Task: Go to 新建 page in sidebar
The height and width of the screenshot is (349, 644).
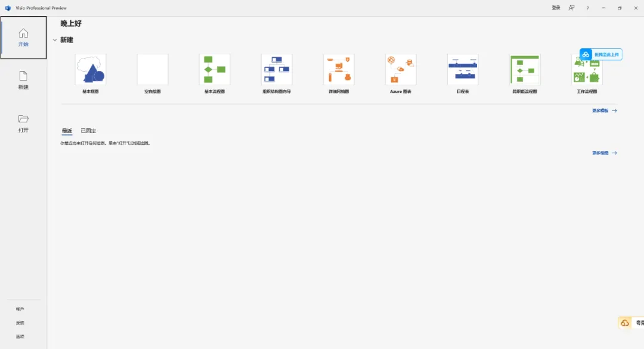Action: [x=23, y=80]
